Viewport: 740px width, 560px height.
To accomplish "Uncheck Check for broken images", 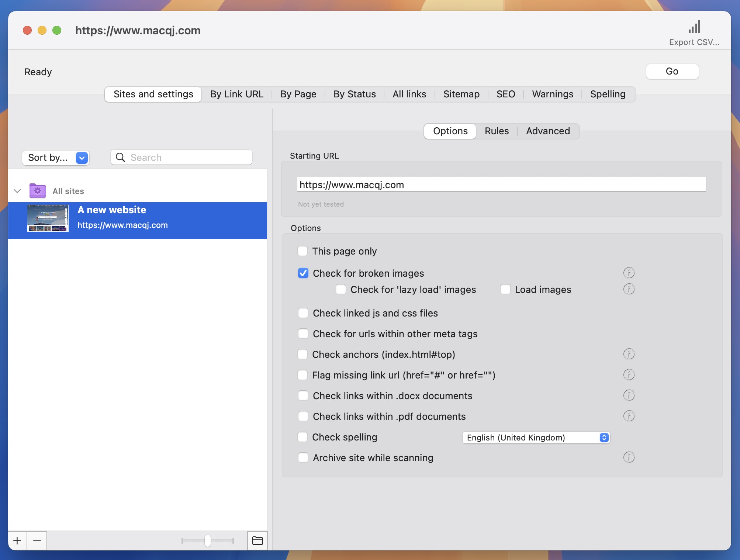I will (303, 273).
